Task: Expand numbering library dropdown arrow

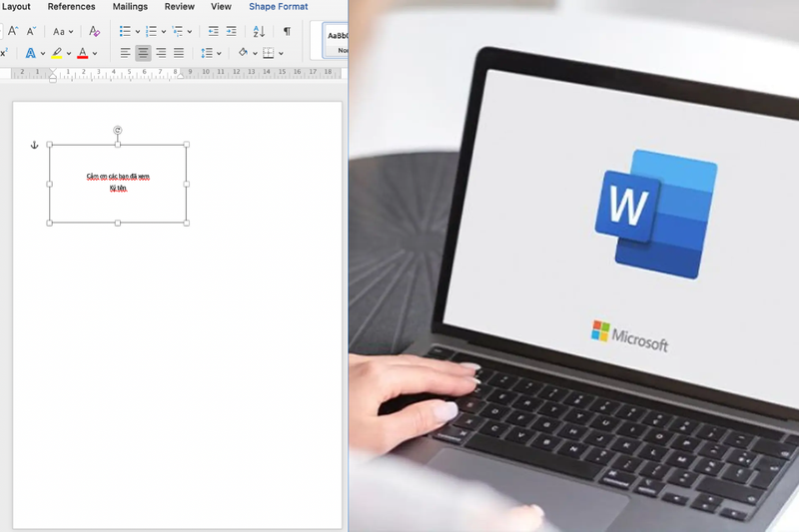Action: (x=164, y=32)
